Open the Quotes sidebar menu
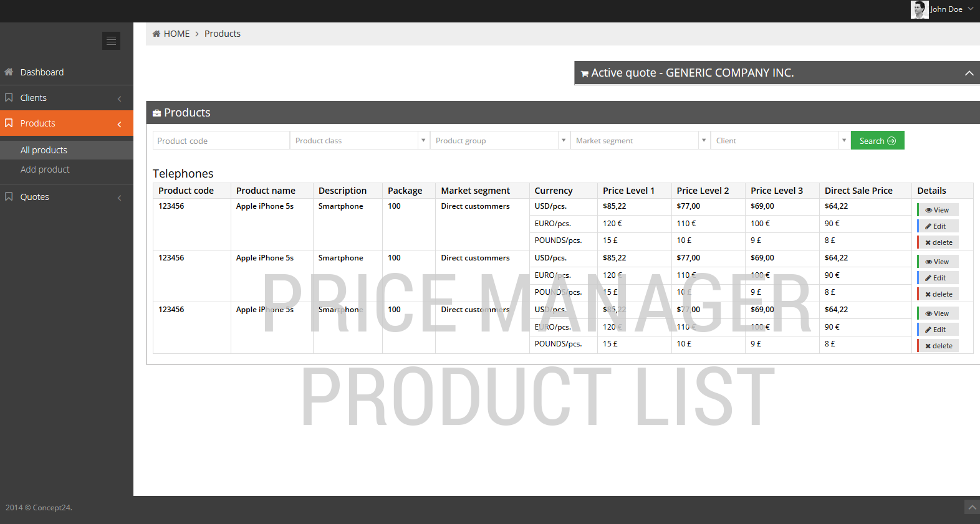This screenshot has width=980, height=524. pyautogui.click(x=67, y=197)
